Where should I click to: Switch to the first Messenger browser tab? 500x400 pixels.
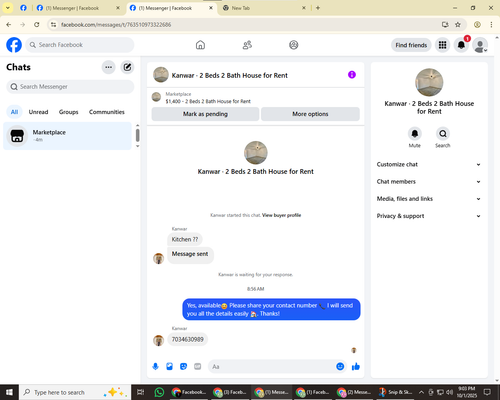click(x=78, y=8)
